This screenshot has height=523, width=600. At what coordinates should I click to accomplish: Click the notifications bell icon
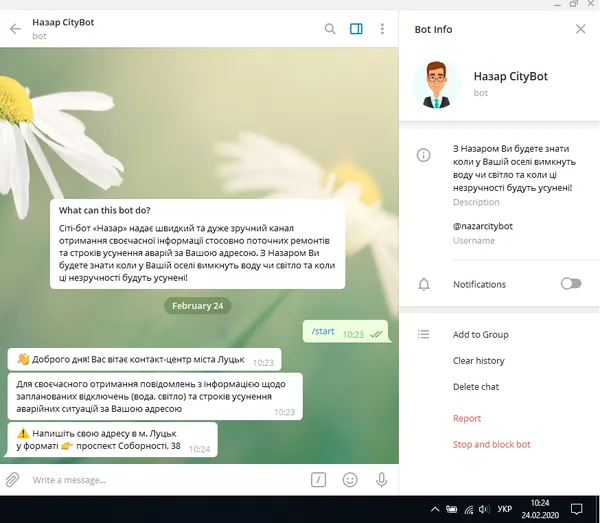pyautogui.click(x=424, y=284)
